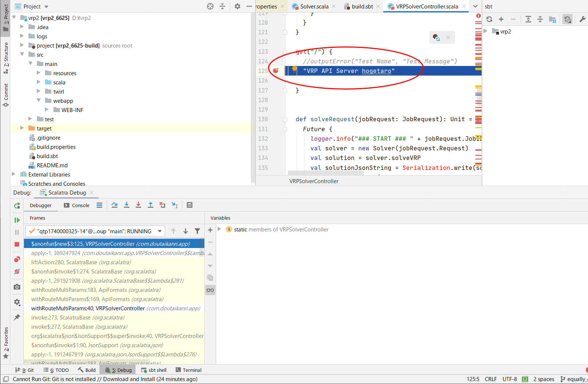Click the editor horizontal scrollbar
The height and width of the screenshot is (384, 588).
click(326, 173)
